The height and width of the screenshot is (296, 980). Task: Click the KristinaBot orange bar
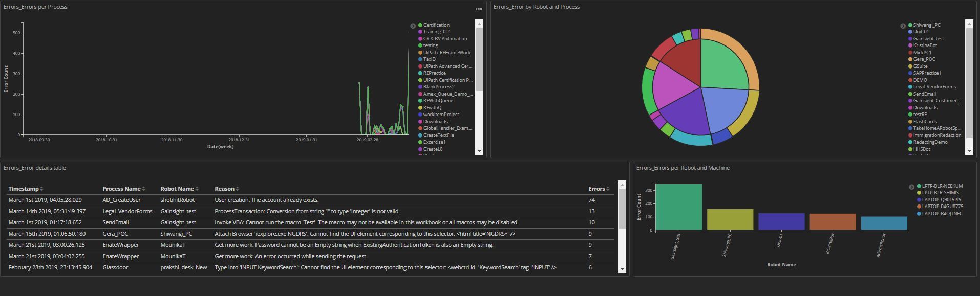tap(833, 222)
